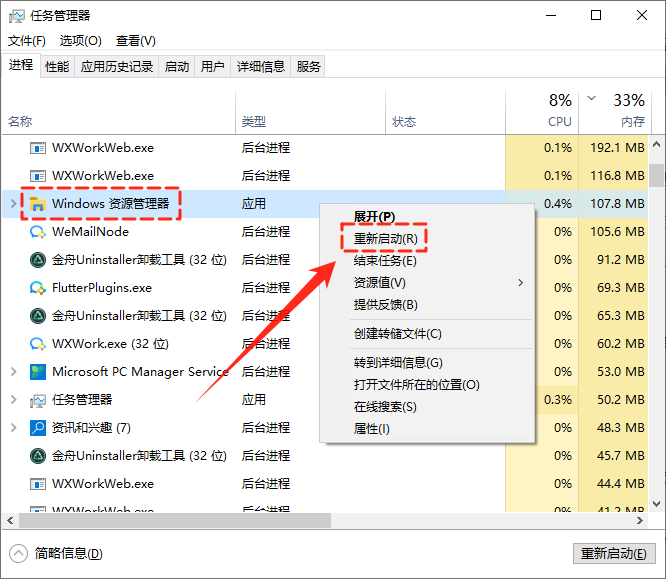Click the 资讯和兴趣 magnifier icon

click(38, 428)
